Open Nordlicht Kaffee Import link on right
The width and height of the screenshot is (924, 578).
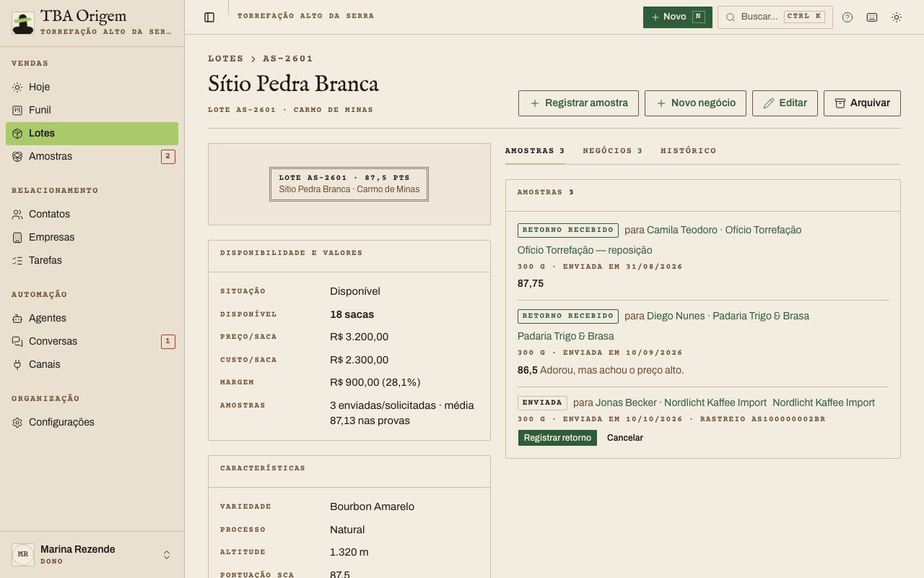coord(824,402)
